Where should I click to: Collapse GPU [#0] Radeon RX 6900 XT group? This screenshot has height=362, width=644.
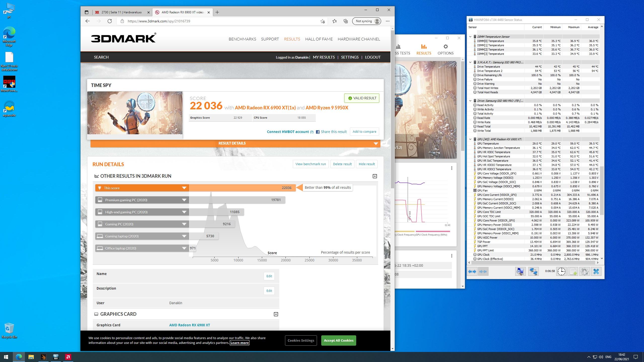coord(470,139)
